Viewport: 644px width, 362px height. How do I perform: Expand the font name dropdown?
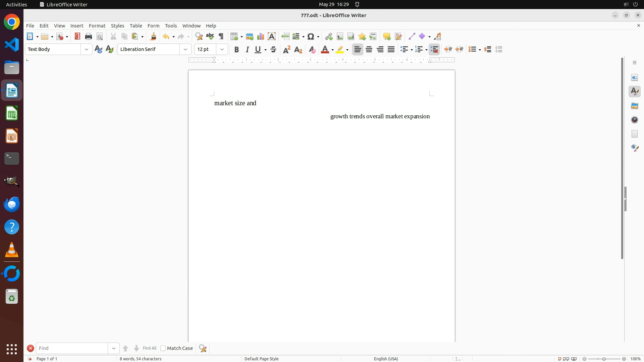[x=185, y=50]
